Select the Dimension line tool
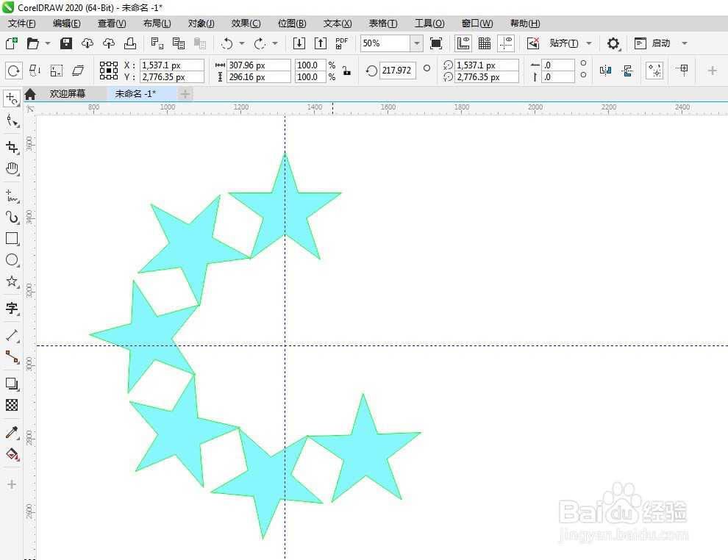 tap(12, 335)
